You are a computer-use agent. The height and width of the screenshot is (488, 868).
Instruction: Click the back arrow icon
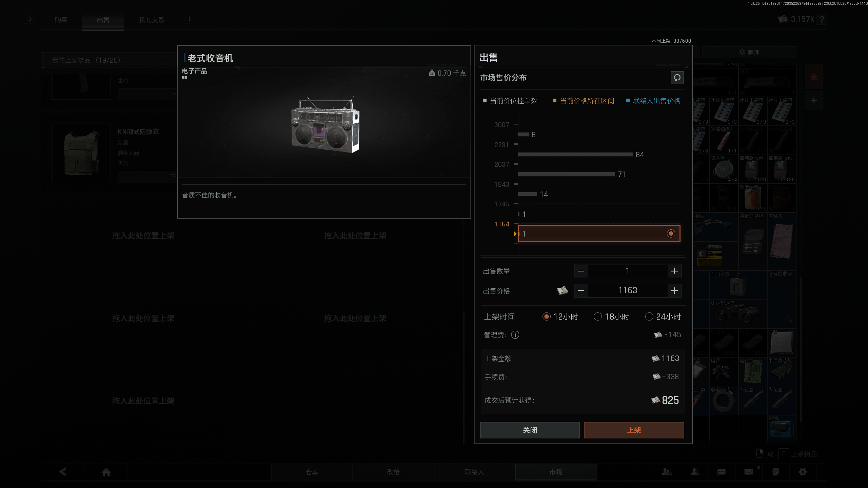pyautogui.click(x=63, y=472)
